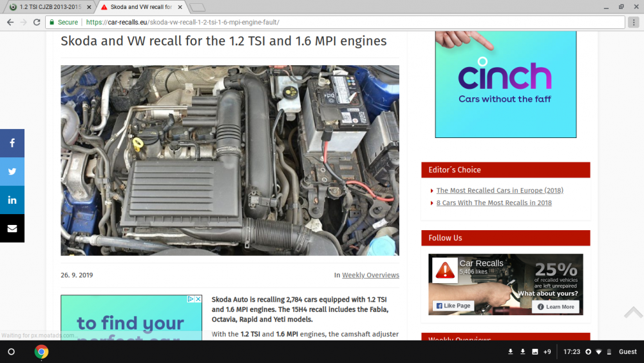Launch Chrome from the shelf
Image resolution: width=644 pixels, height=363 pixels.
coord(41,352)
